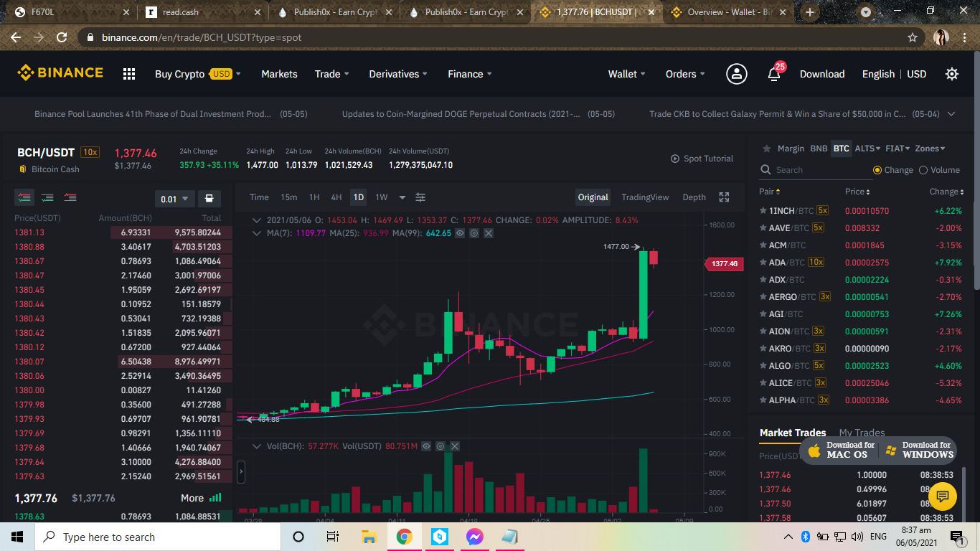Image resolution: width=980 pixels, height=551 pixels.
Task: Open the Binance Pool Dual Investment announcement
Action: 169,114
